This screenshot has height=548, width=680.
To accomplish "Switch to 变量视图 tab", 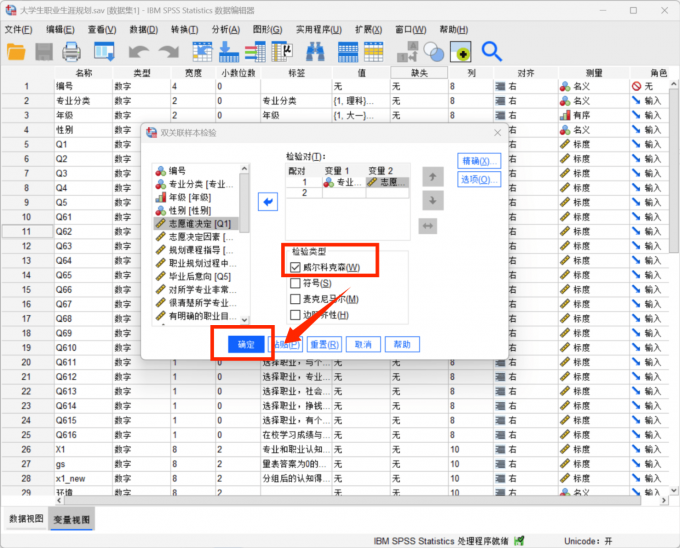I will coord(72,519).
